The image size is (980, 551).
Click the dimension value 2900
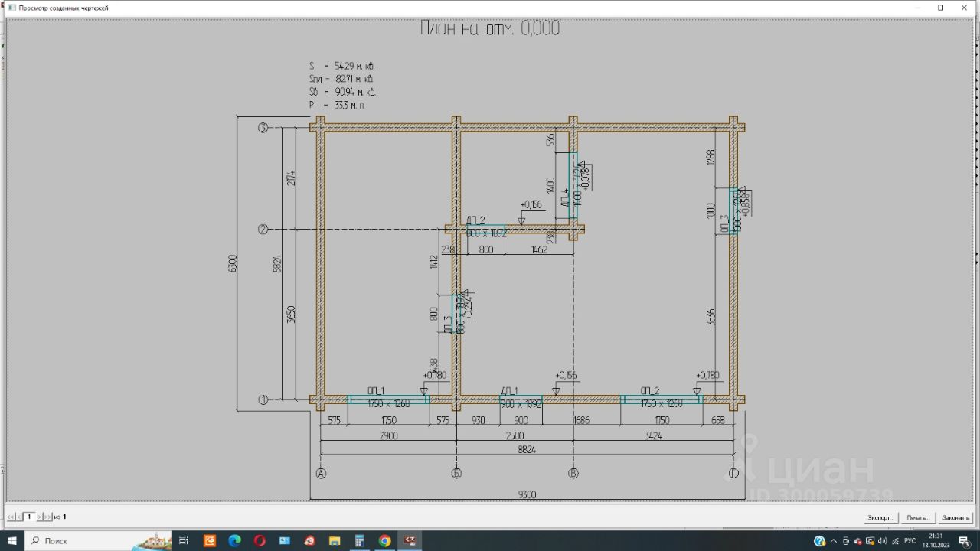pos(388,435)
